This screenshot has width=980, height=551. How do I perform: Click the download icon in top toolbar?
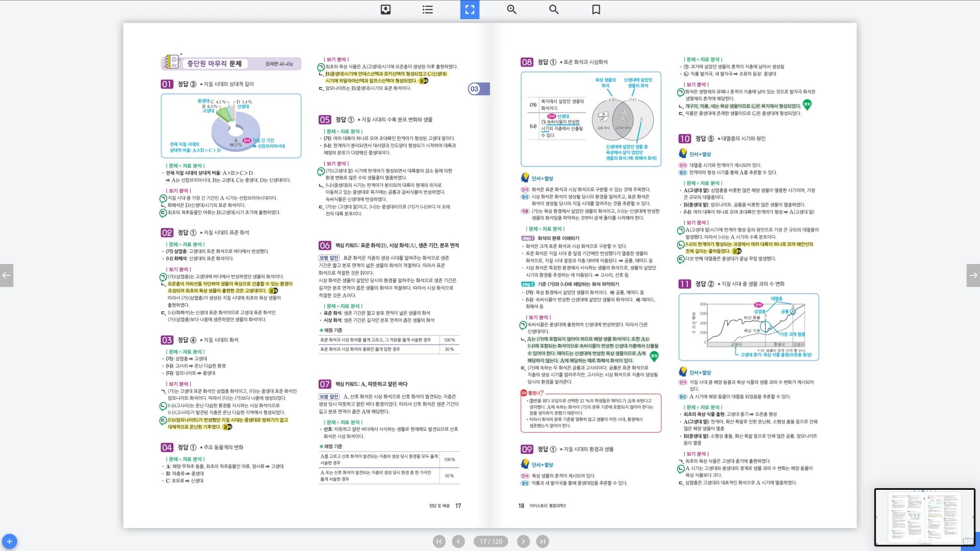point(386,9)
